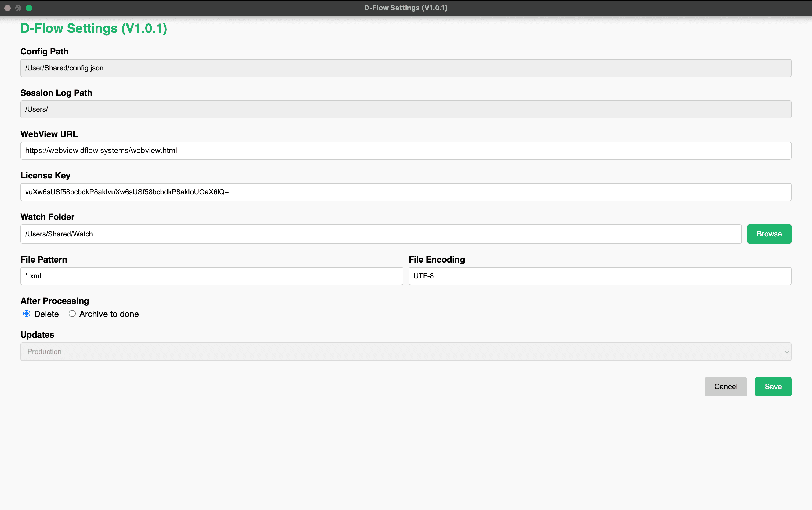Screen dimensions: 812x510
Task: Click the File Pattern label
Action: [44, 260]
